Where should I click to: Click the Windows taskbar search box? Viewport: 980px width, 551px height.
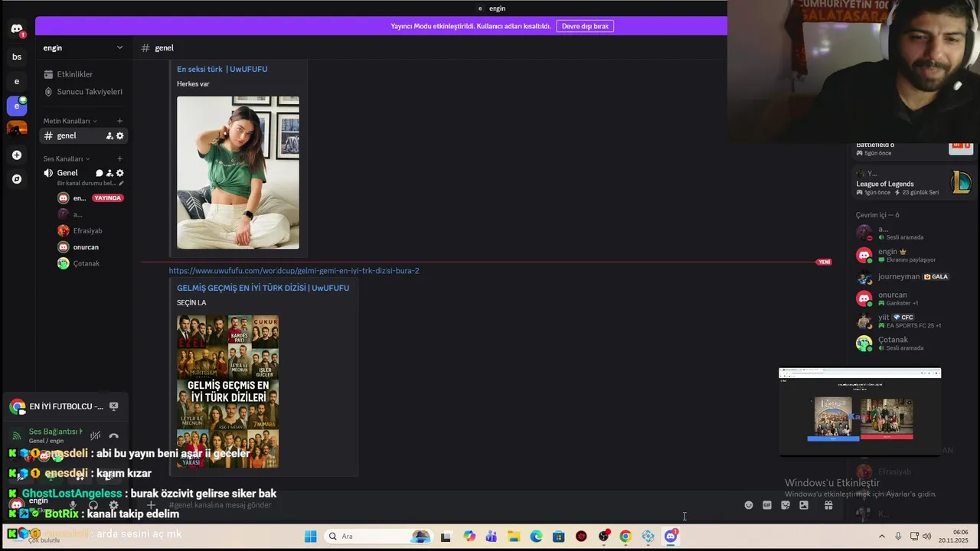[378, 536]
